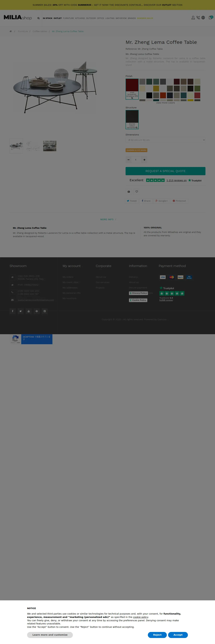Open the shopping cart icon
This screenshot has width=215, height=644.
point(211,18)
